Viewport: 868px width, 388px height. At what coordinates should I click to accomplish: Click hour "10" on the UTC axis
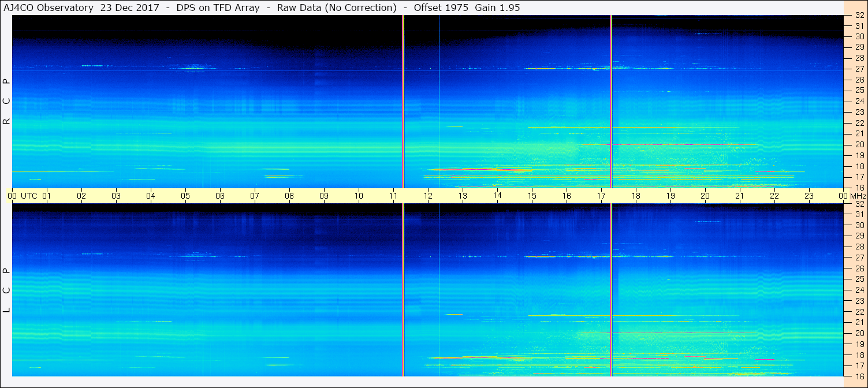tap(359, 196)
